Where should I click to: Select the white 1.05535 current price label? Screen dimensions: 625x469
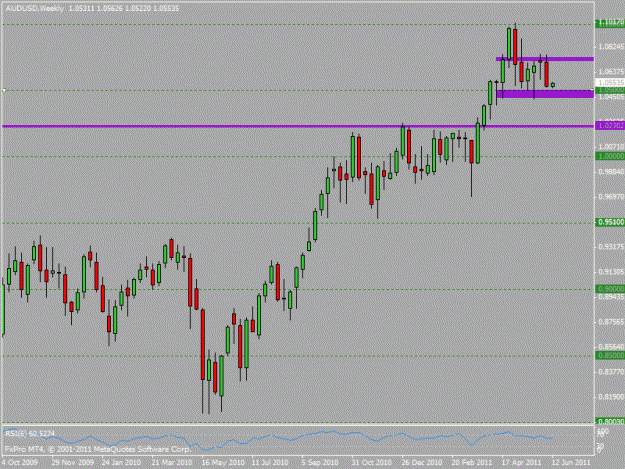[610, 82]
